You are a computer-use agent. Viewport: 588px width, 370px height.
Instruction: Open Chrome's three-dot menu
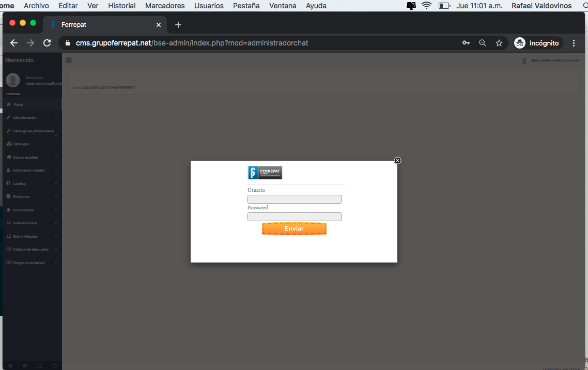coord(574,43)
